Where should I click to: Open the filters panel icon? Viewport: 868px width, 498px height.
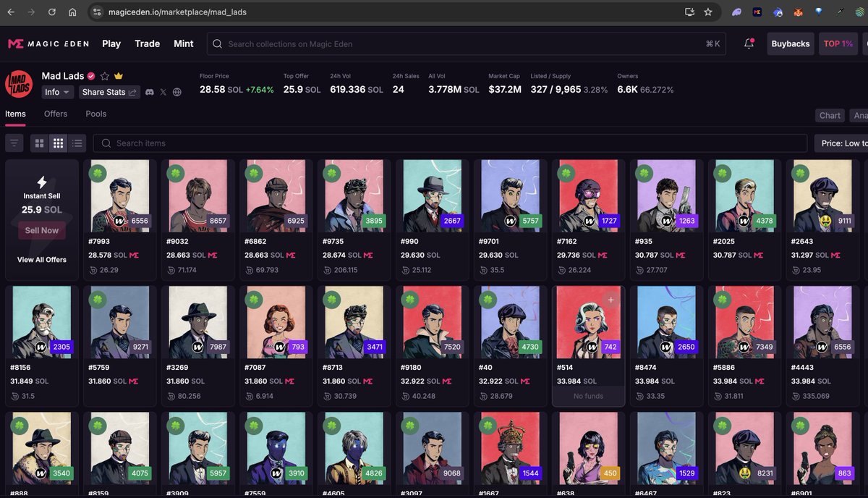(14, 143)
